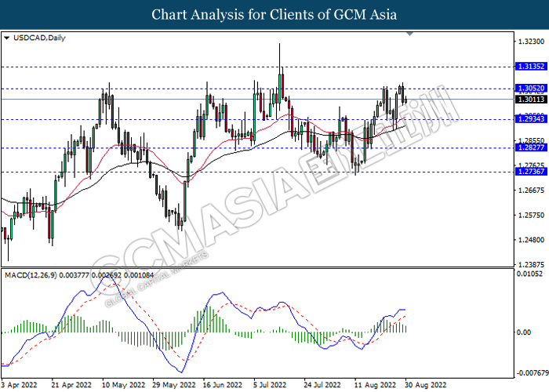Image resolution: width=549 pixels, height=392 pixels.
Task: Click the 1.23875 price scale value
Action: click(531, 264)
